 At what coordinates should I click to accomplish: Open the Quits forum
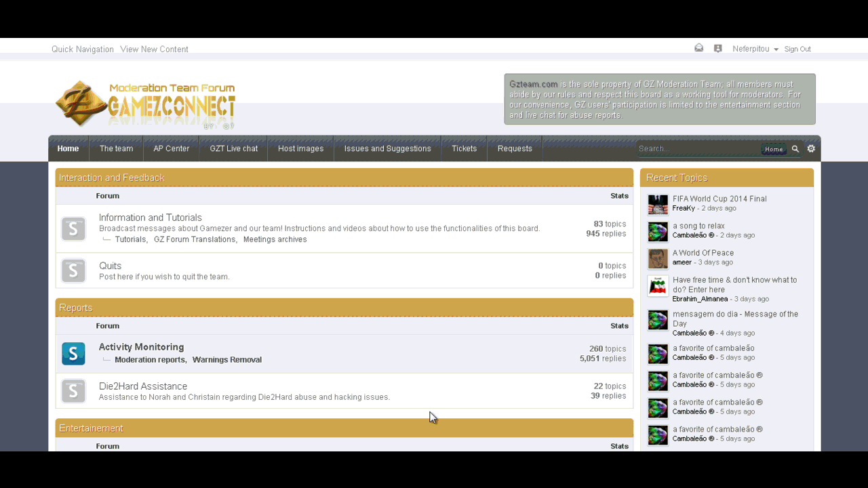pyautogui.click(x=111, y=266)
